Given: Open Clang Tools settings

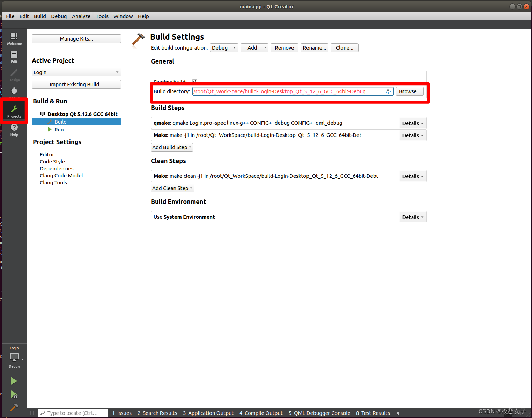Looking at the screenshot, I should 53,183.
